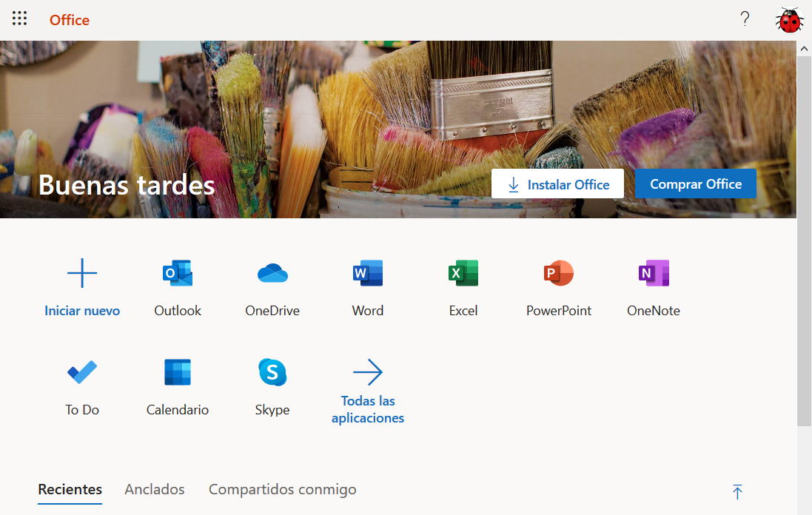Image resolution: width=812 pixels, height=515 pixels.
Task: Open the Compartidos conmigo tab
Action: click(282, 489)
